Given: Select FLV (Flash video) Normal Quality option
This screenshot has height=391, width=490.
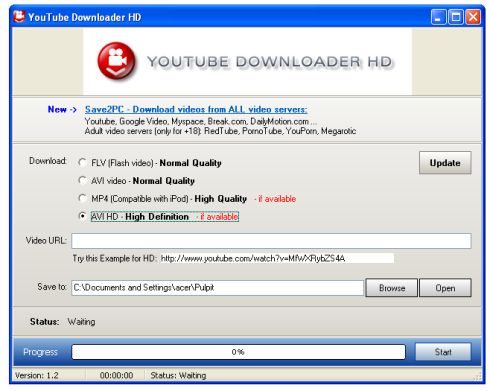Looking at the screenshot, I should [x=82, y=162].
